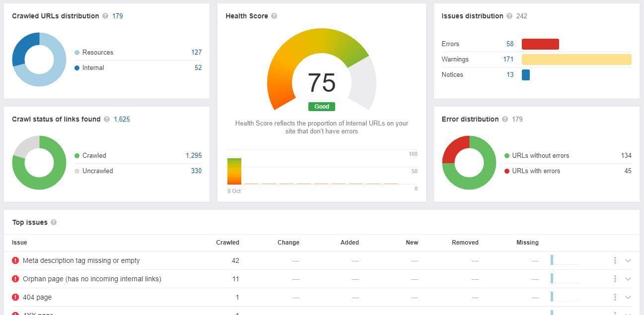
Task: Click help icon beside Issues distribution
Action: (509, 16)
